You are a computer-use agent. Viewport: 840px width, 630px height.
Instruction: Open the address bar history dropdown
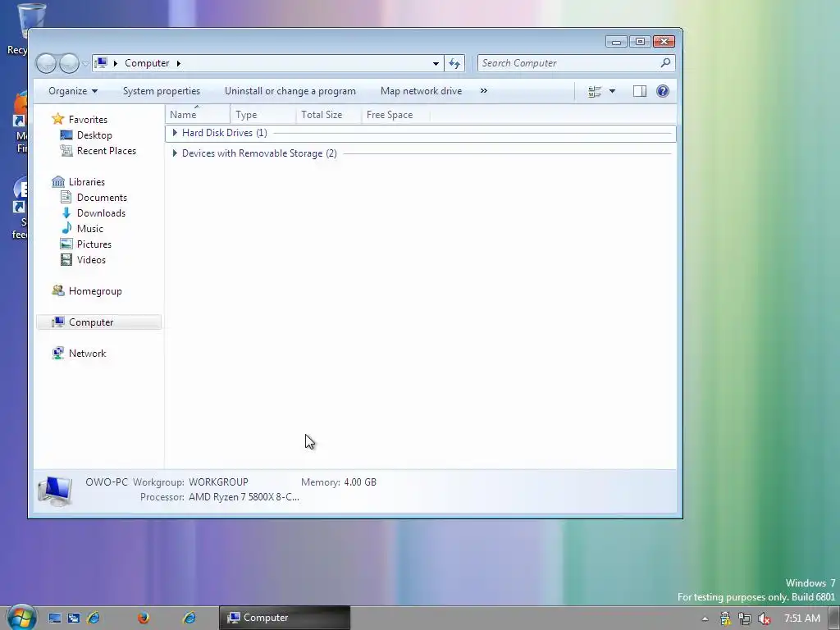pos(436,63)
